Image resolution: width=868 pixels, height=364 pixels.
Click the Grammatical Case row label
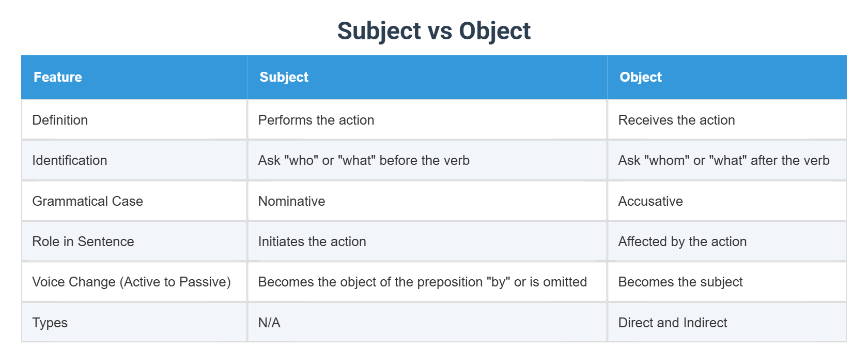(134, 201)
